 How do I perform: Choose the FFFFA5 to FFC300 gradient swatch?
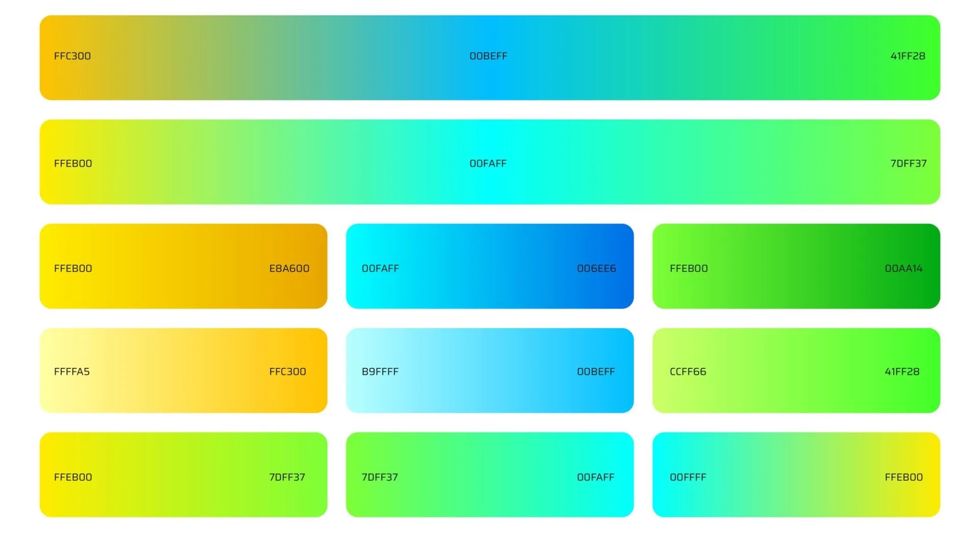(183, 371)
